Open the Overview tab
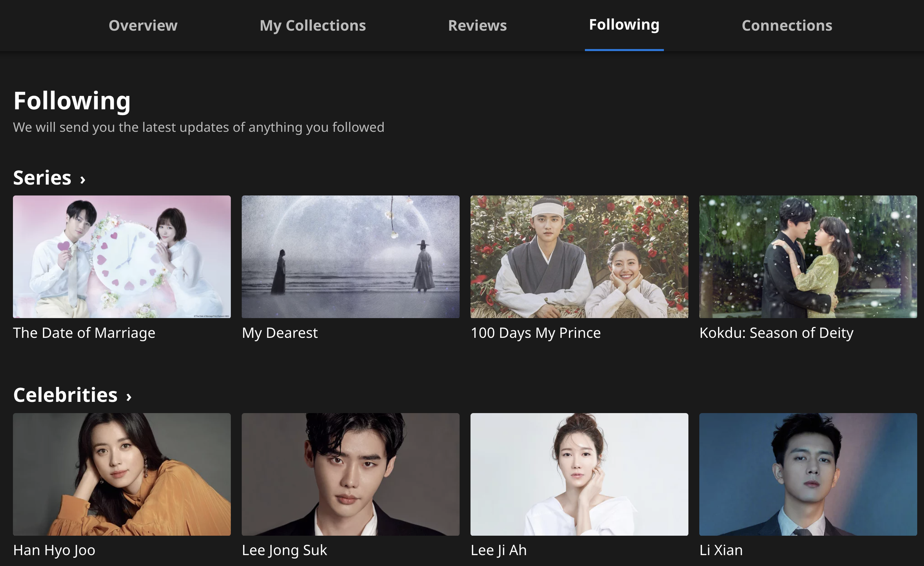Viewport: 924px width, 566px height. click(x=143, y=26)
